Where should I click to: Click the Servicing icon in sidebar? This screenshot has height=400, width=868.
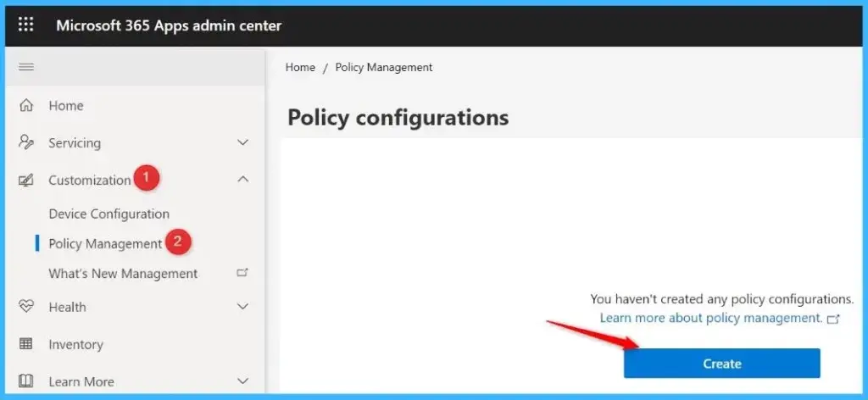(26, 143)
